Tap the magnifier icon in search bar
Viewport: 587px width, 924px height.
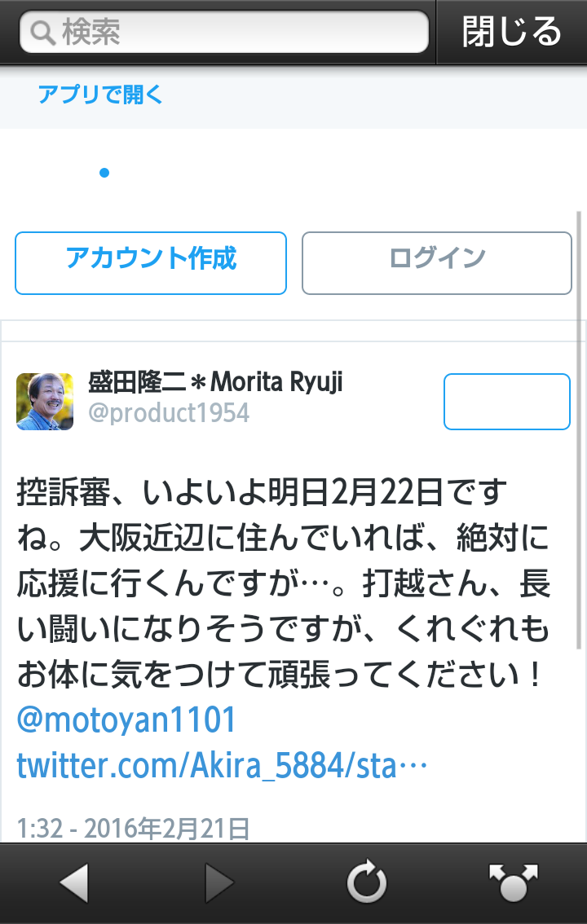(42, 33)
